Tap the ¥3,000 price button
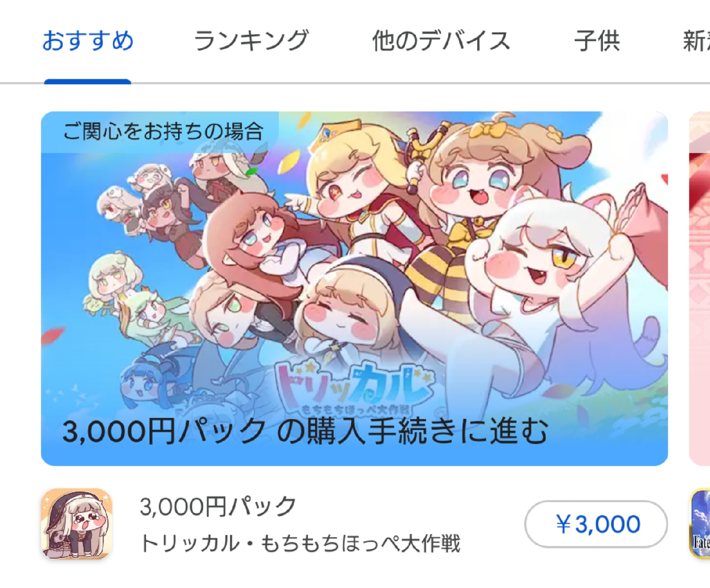710x588 pixels. pyautogui.click(x=596, y=524)
